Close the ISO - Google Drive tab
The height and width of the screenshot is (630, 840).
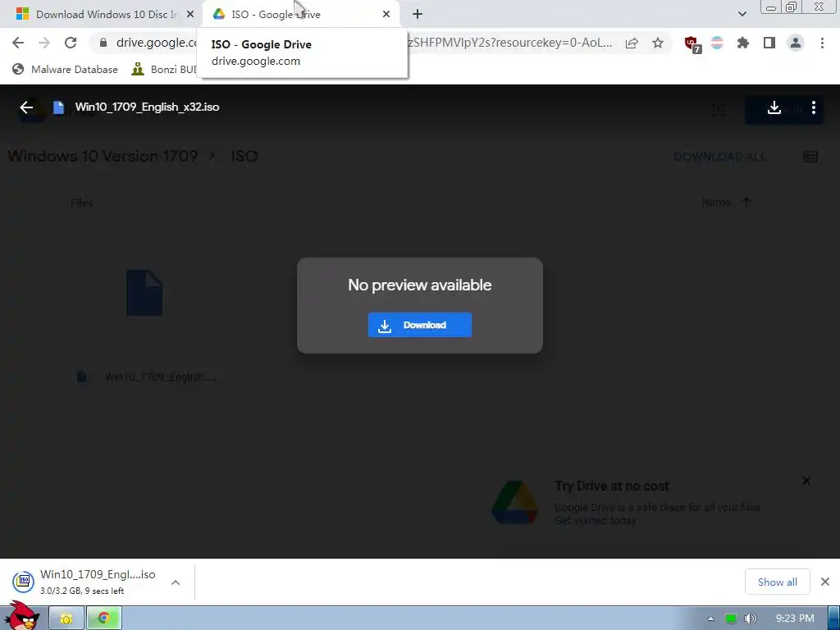pos(386,14)
